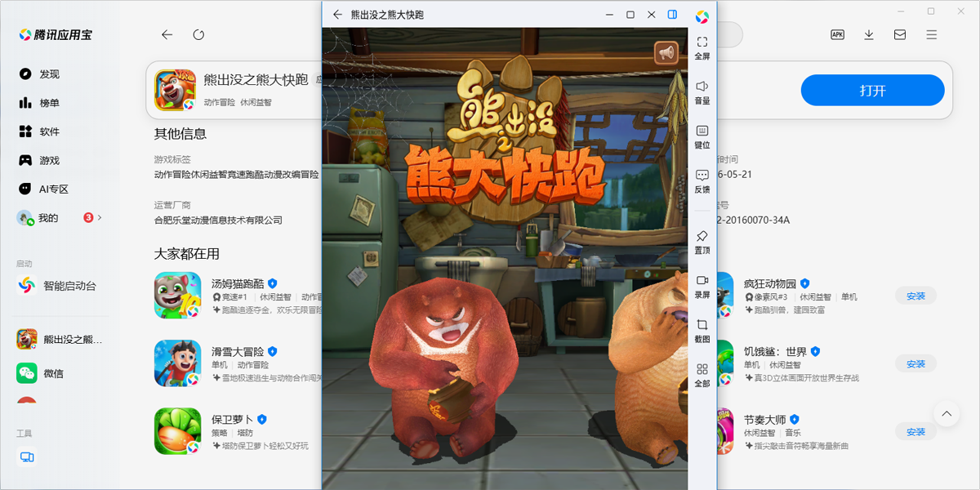
Task: Click the APK install icon
Action: [837, 34]
